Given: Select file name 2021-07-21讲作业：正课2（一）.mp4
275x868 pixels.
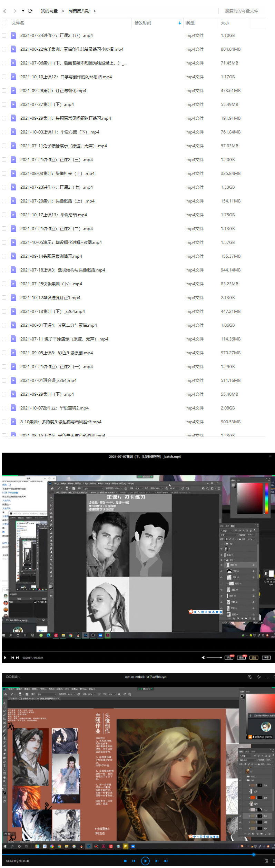Looking at the screenshot, I should pyautogui.click(x=57, y=366).
